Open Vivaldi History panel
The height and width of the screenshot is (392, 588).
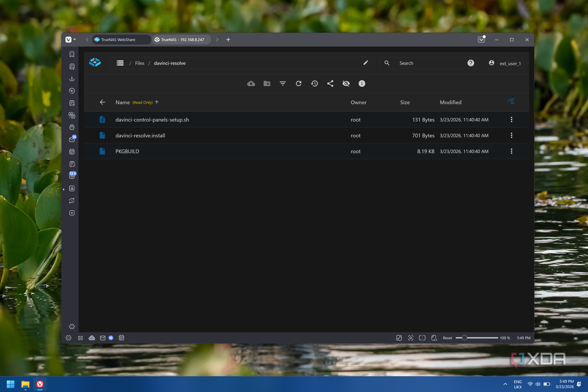click(72, 91)
